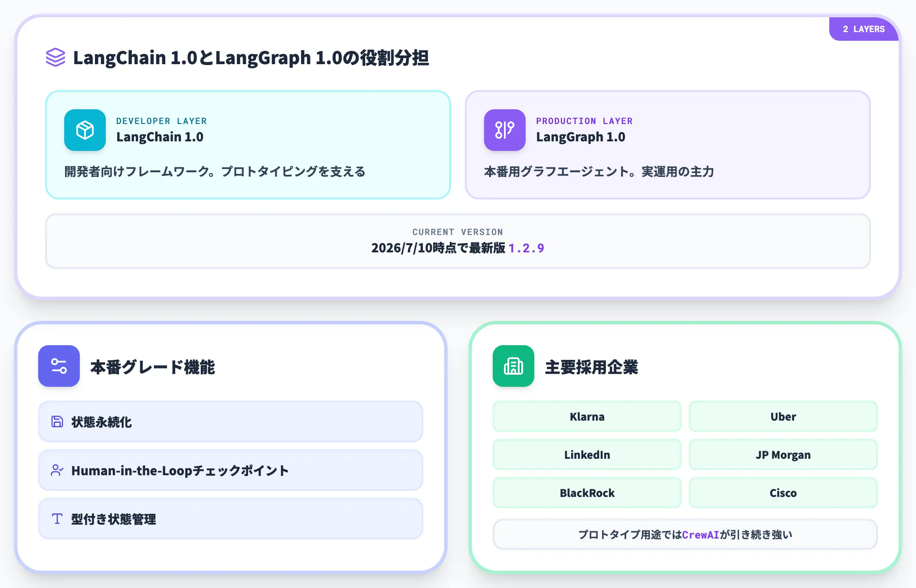
Task: Click the Human-in-the-Loopチェックポイント row text
Action: (x=180, y=470)
